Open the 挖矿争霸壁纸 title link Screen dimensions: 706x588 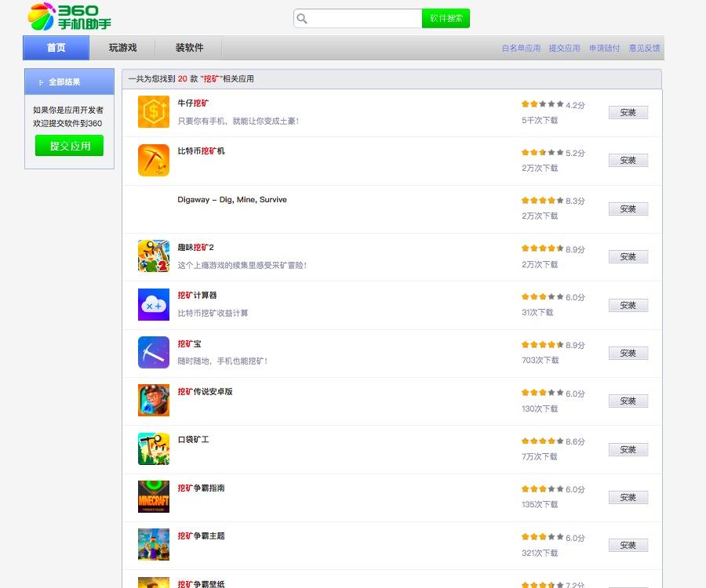tap(201, 584)
